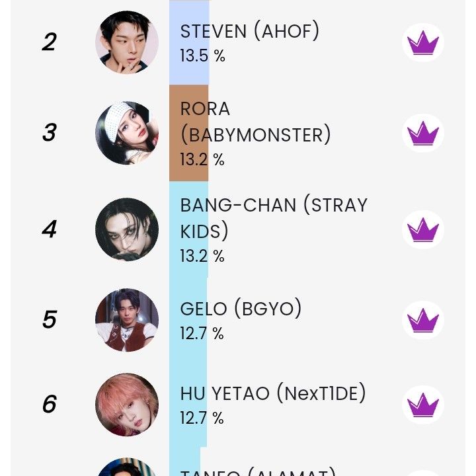View BANG-CHAN's circular profile image
The height and width of the screenshot is (476, 476).
pyautogui.click(x=127, y=229)
